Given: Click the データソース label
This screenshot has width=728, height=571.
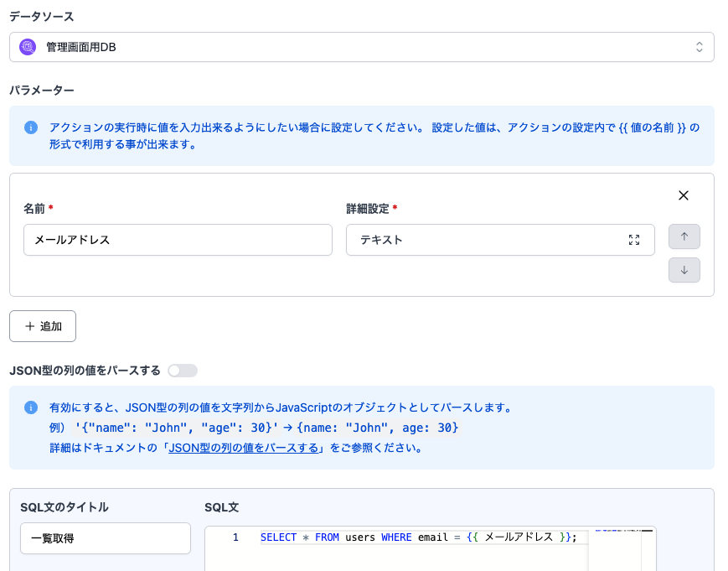Looking at the screenshot, I should click(x=42, y=17).
